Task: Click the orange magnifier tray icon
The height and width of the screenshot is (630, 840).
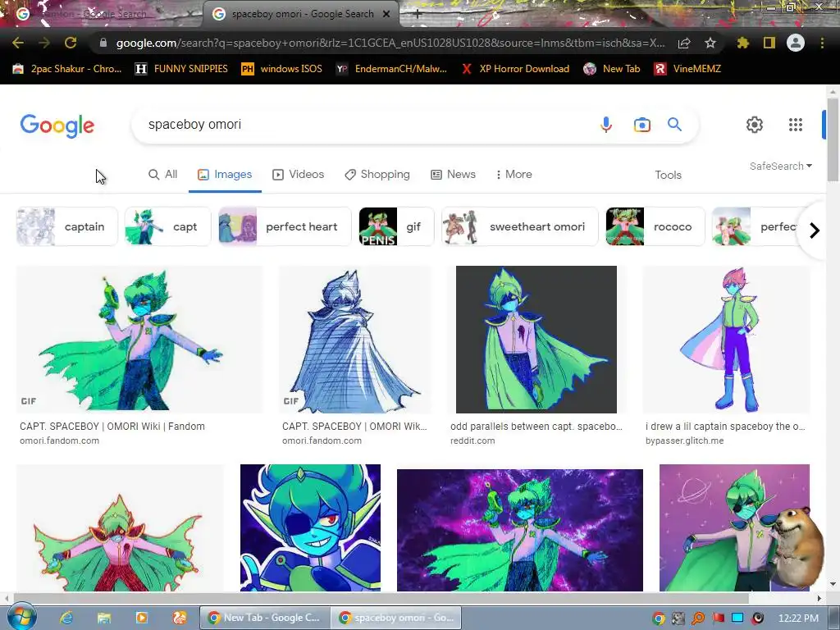Action: (698, 619)
